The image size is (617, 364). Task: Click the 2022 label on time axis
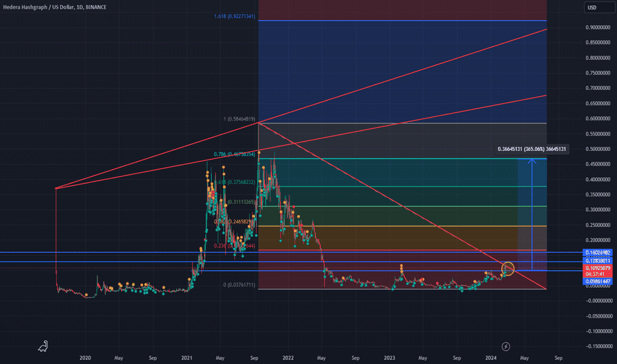click(x=288, y=358)
